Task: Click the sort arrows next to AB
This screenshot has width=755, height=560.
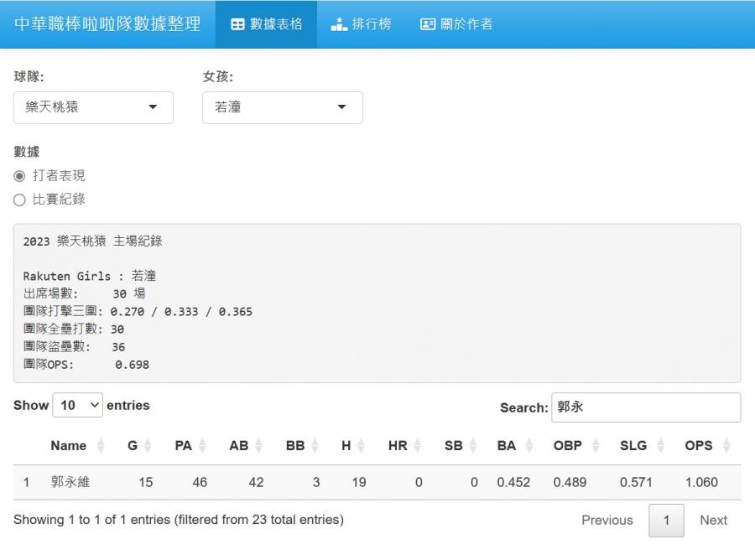Action: [x=258, y=446]
